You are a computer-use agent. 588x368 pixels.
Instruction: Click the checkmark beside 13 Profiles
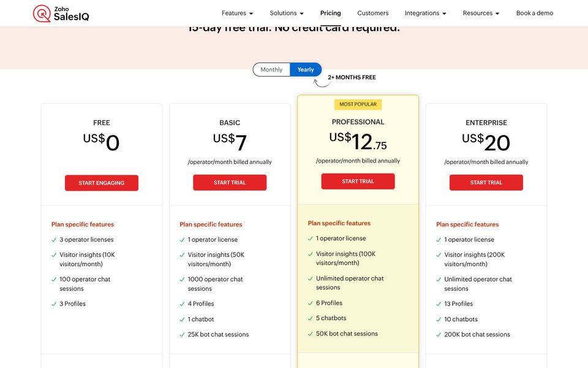(x=439, y=304)
